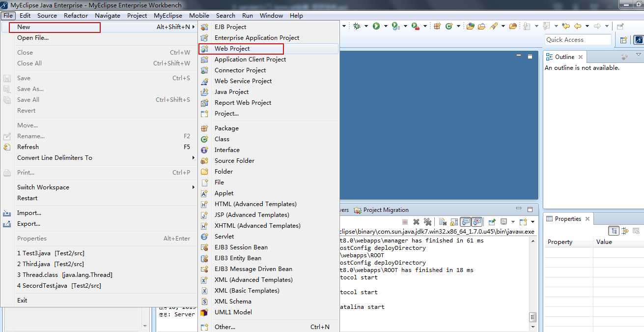The image size is (644, 332).
Task: Close the Outline view tab
Action: (580, 57)
